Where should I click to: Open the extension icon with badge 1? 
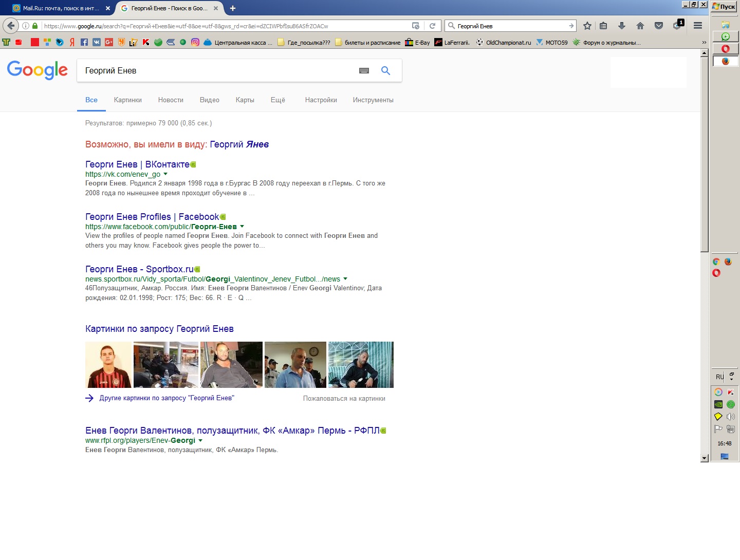(678, 25)
